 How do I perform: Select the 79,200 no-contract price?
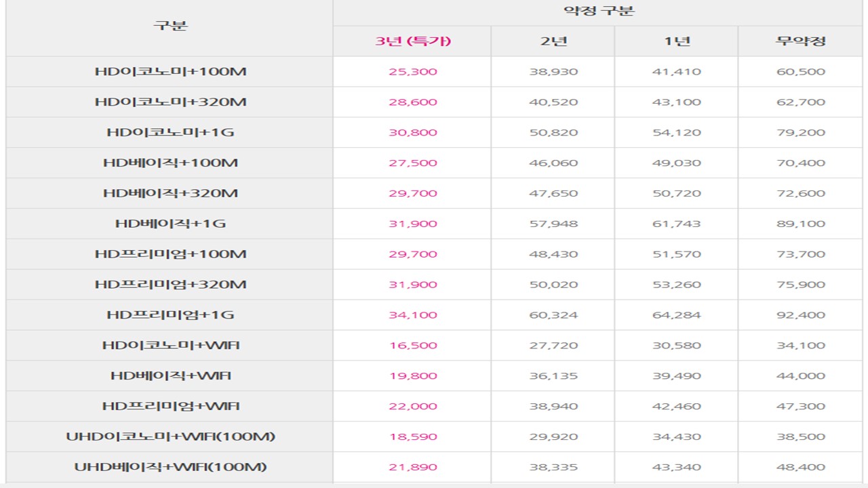tap(801, 132)
